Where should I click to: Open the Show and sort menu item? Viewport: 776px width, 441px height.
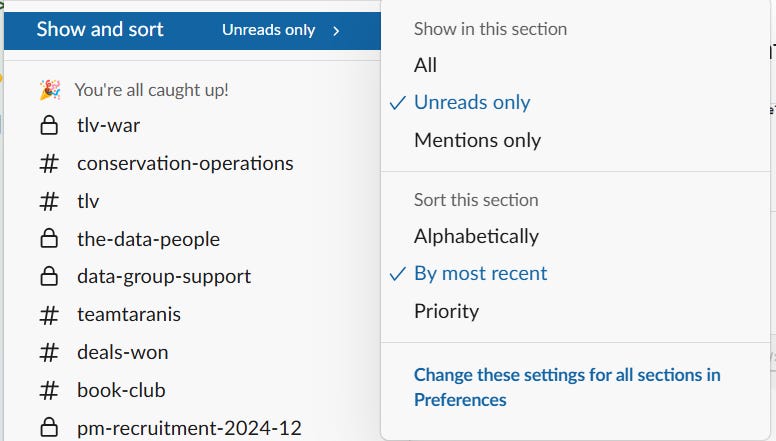coord(193,31)
